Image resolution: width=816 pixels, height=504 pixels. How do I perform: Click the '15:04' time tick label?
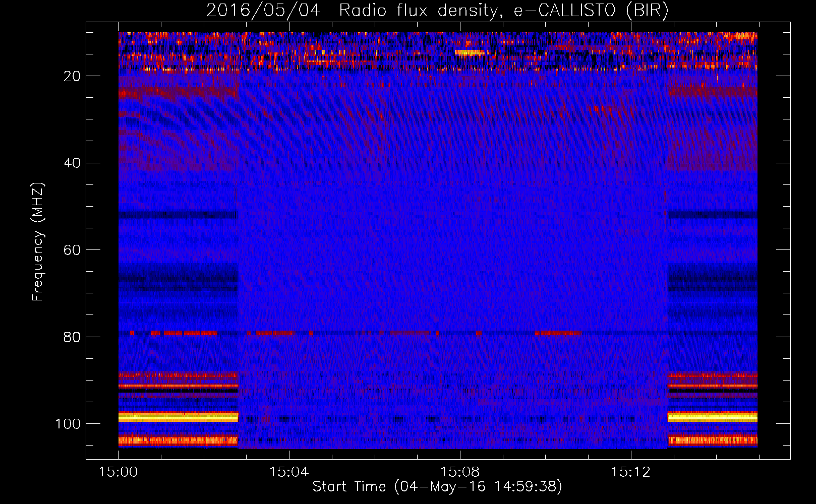click(x=289, y=472)
